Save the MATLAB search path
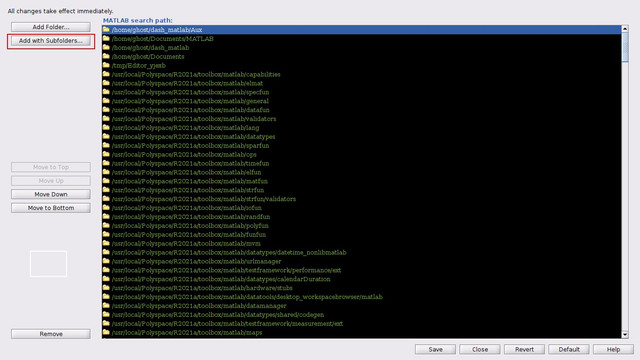The width and height of the screenshot is (640, 360). (435, 349)
